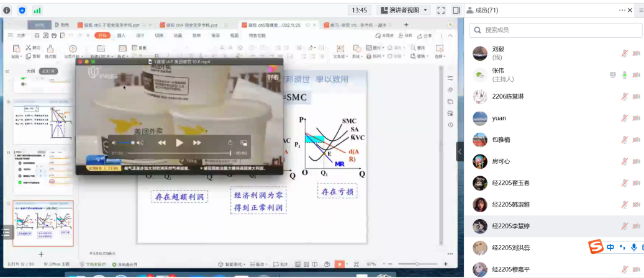This screenshot has height=278, width=644.
Task: Open the 演讲者视图 view dropdown
Action: pyautogui.click(x=404, y=10)
